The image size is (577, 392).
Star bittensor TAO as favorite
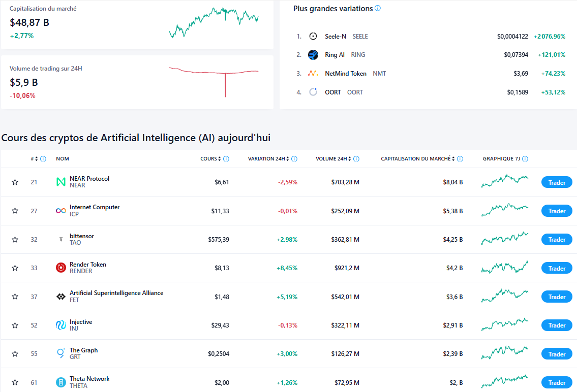15,239
